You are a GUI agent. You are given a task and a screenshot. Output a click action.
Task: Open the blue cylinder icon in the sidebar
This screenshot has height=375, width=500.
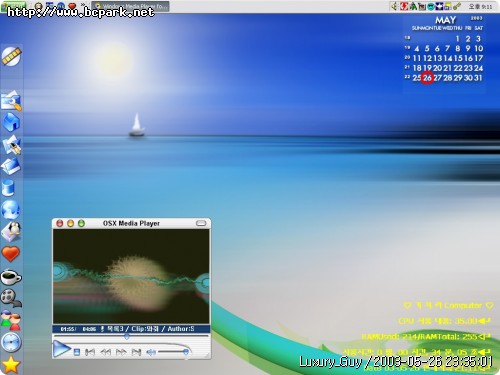(8, 187)
